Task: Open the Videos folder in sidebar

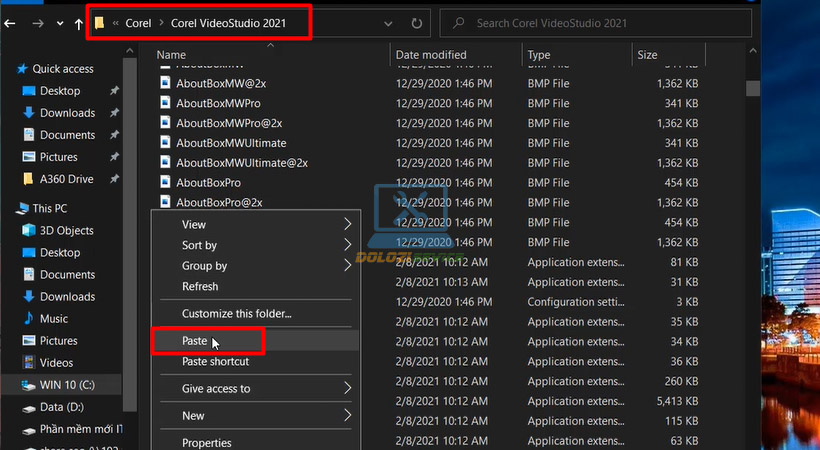Action: (56, 363)
